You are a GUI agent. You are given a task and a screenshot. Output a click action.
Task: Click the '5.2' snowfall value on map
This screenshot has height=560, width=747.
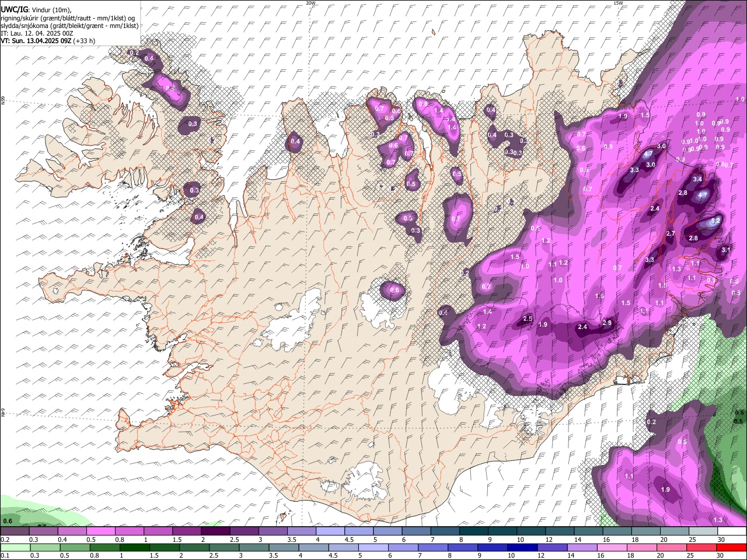[x=715, y=221]
